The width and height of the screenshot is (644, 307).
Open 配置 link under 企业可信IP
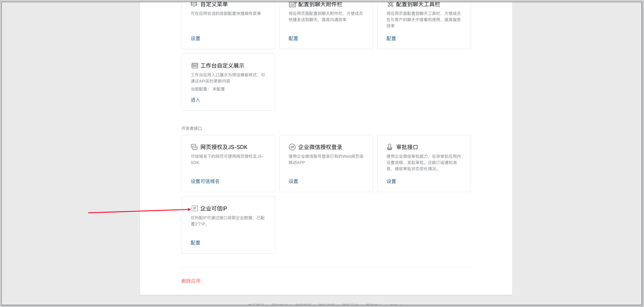click(195, 243)
